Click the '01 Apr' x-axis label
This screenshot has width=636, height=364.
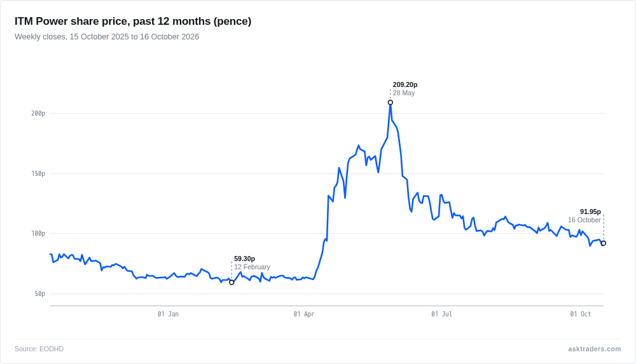coord(304,314)
